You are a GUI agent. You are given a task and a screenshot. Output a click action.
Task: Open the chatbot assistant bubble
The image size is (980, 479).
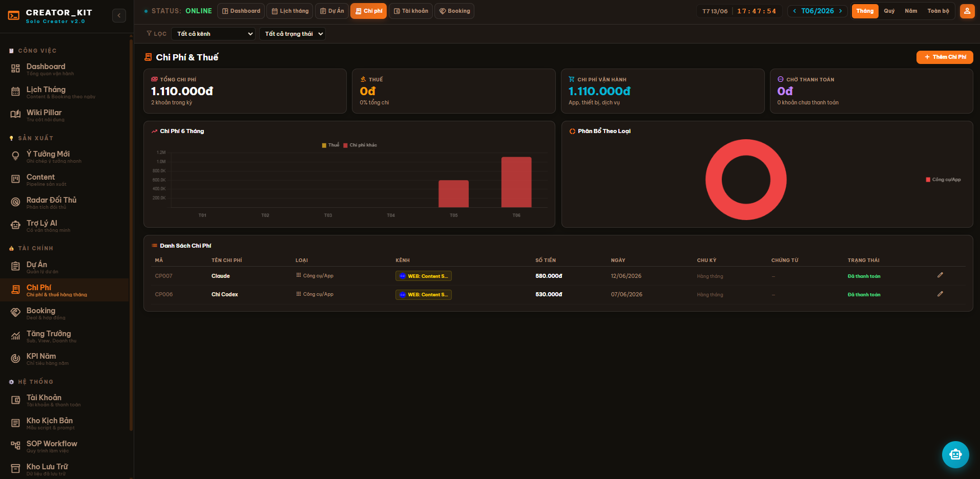(955, 454)
